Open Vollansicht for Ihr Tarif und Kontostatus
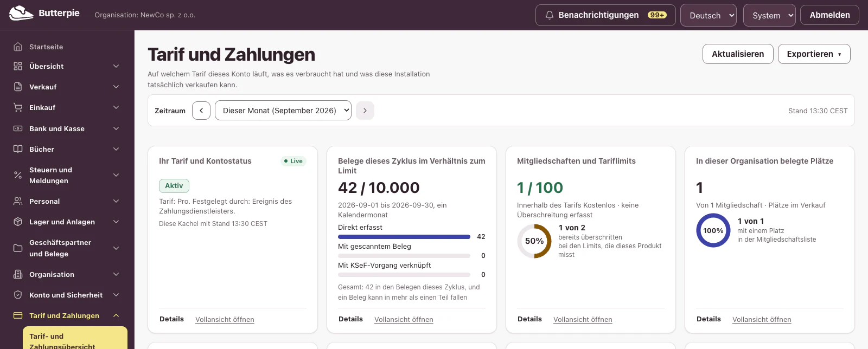The height and width of the screenshot is (349, 868). coord(225,320)
